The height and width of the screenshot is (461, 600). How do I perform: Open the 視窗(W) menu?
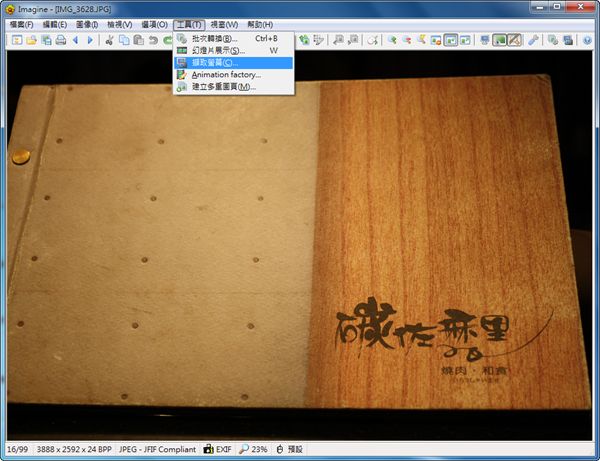tap(224, 25)
